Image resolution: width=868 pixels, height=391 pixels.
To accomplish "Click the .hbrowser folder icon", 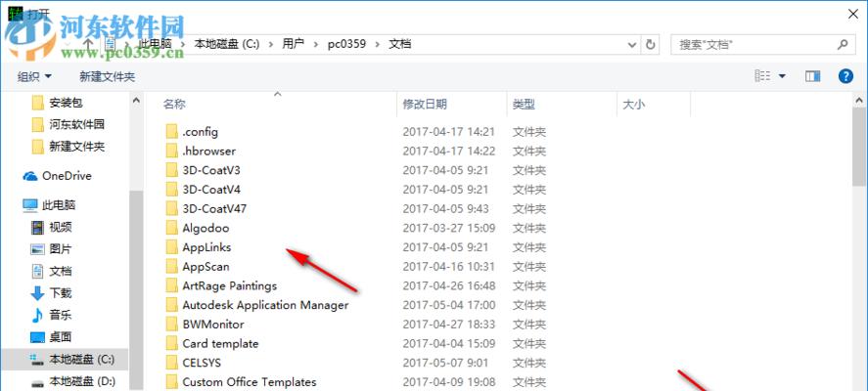I will [x=171, y=151].
